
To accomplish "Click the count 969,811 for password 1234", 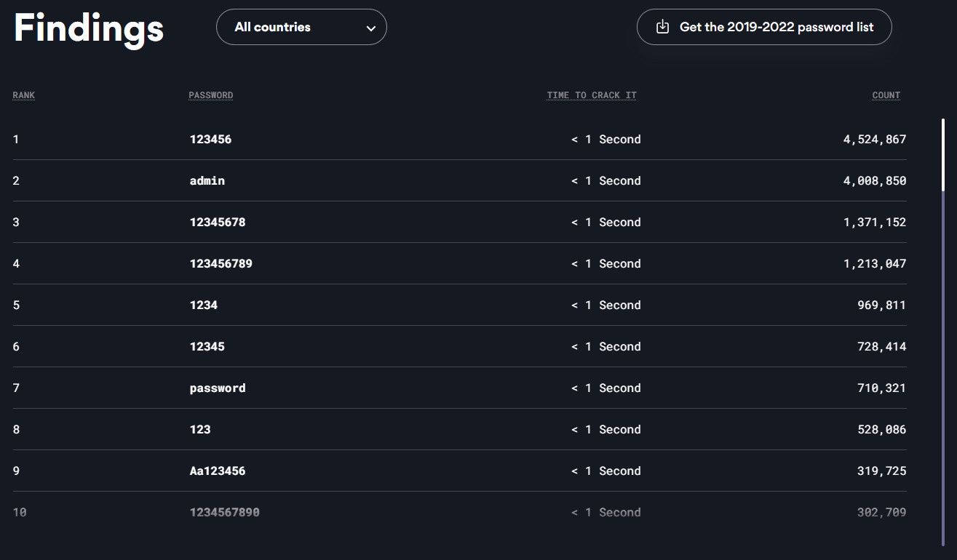I will (882, 305).
